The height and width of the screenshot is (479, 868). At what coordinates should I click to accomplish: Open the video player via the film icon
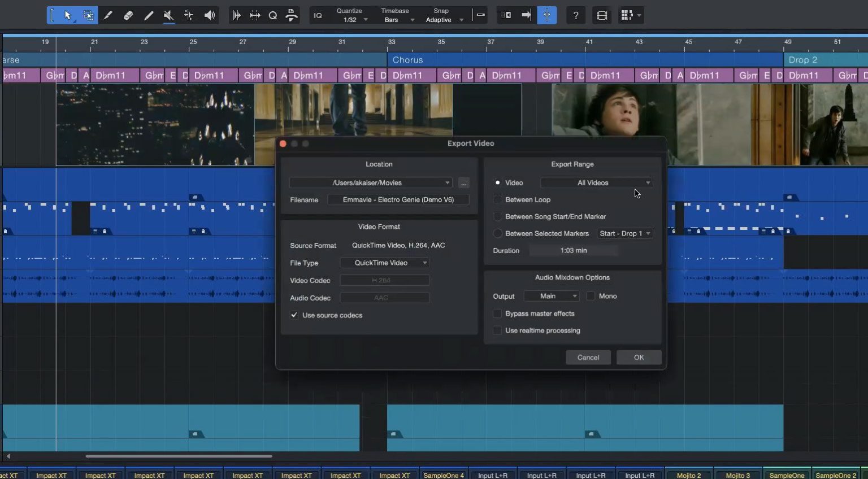[601, 15]
